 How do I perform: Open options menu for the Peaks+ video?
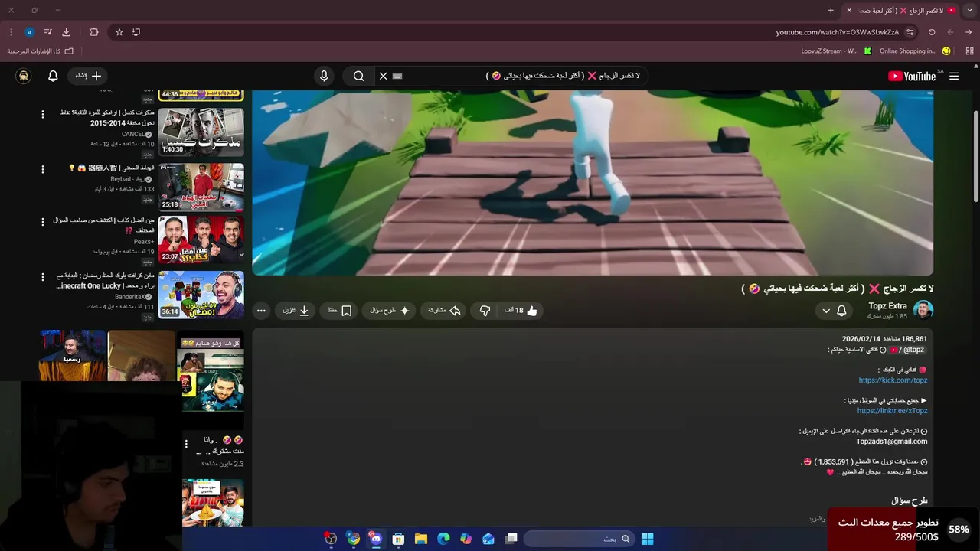43,222
